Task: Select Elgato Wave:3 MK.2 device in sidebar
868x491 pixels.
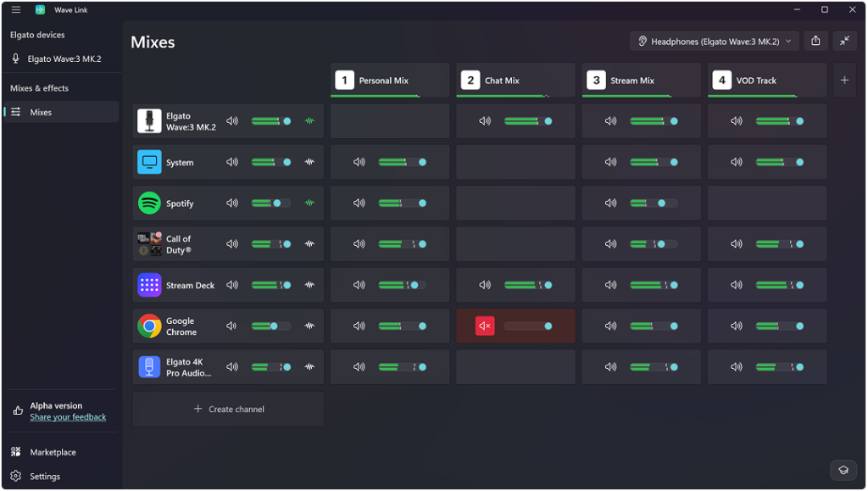Action: pos(61,59)
